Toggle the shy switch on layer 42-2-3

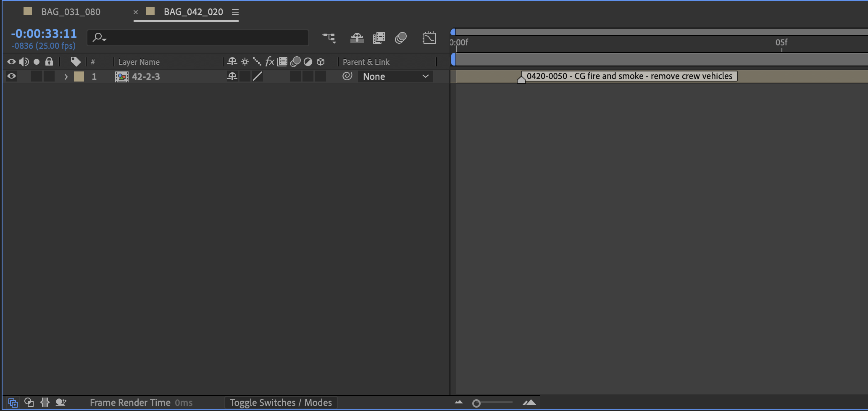coord(232,76)
